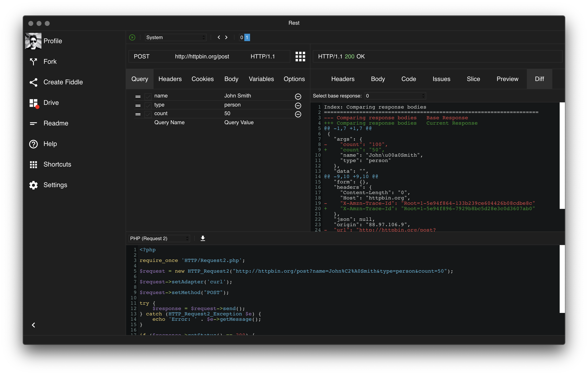Switch to the request Headers tab
The image size is (588, 375).
170,79
